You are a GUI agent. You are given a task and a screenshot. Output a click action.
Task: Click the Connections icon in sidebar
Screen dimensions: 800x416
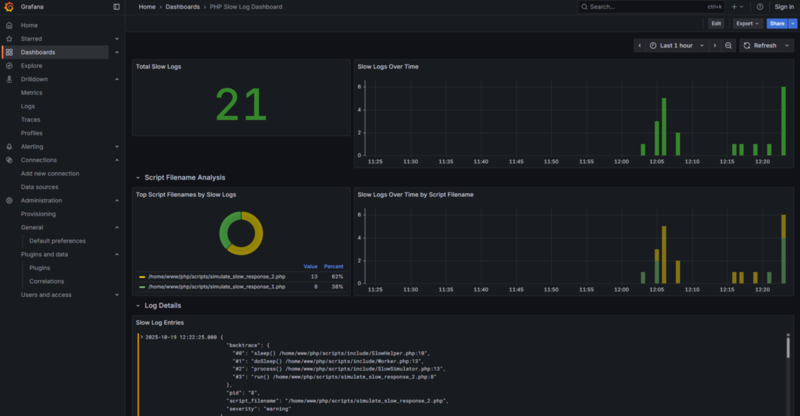pyautogui.click(x=9, y=160)
